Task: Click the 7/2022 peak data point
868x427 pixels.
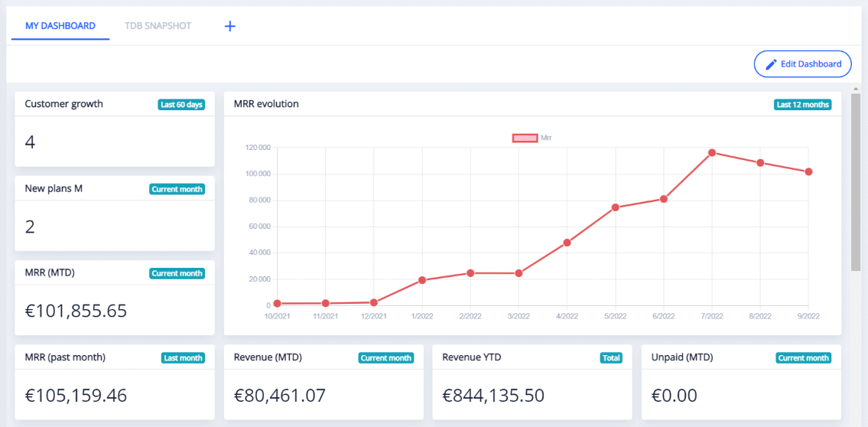Action: [712, 153]
